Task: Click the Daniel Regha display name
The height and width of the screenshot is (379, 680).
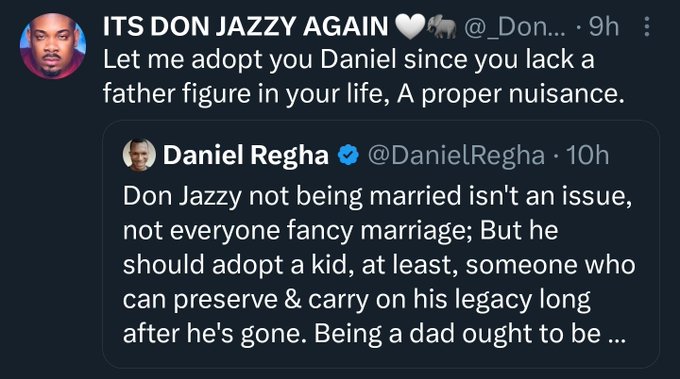Action: click(245, 155)
